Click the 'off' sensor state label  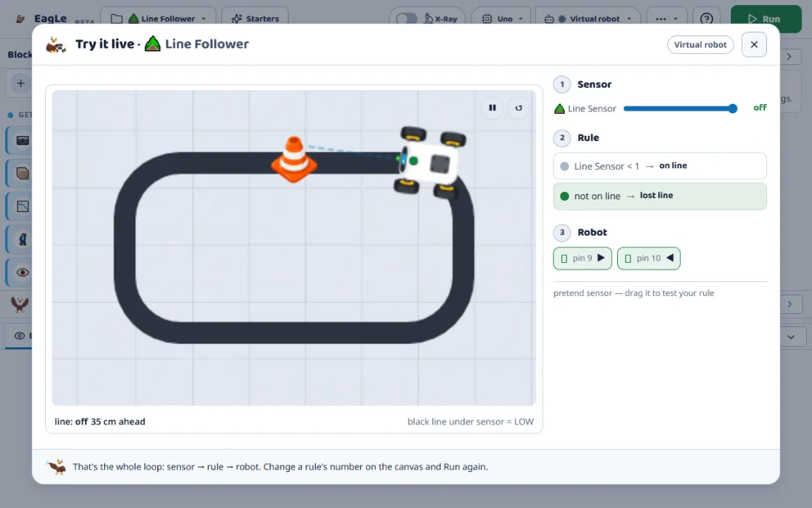[760, 108]
